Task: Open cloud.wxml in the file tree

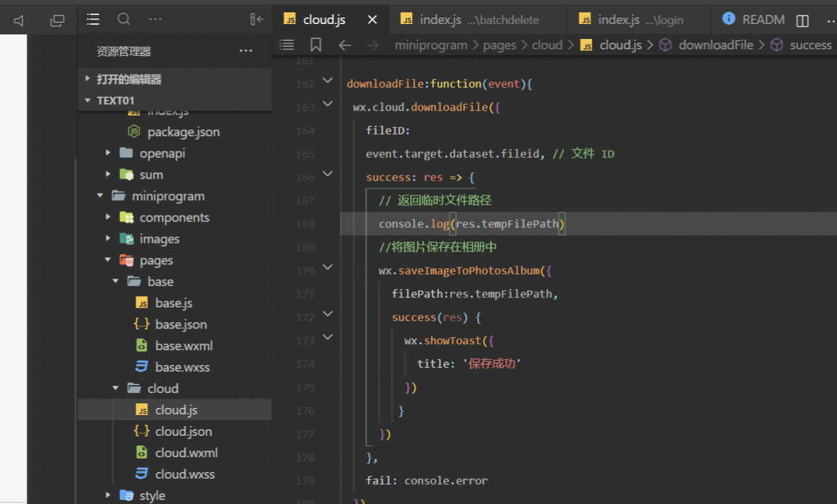Action: (x=186, y=453)
